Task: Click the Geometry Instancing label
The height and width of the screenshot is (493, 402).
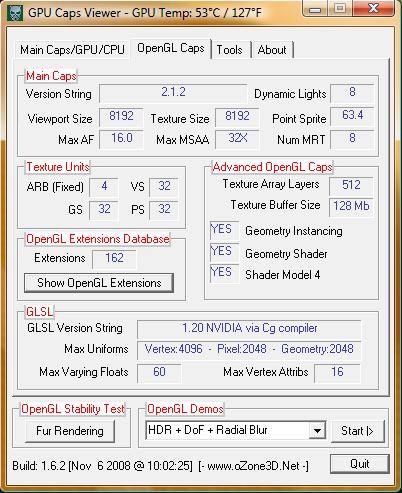Action: [294, 231]
